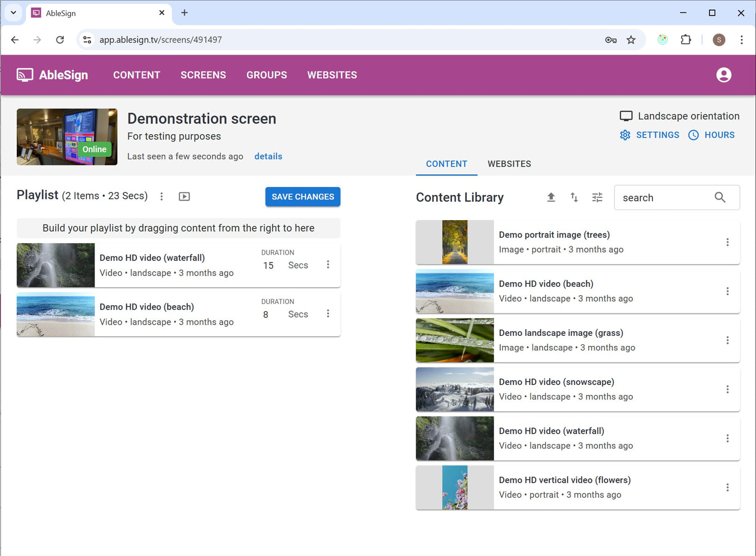Open the HOURS schedule

click(711, 135)
